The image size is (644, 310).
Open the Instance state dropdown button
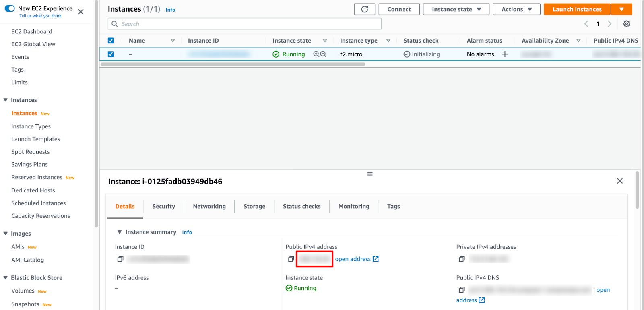(x=456, y=9)
